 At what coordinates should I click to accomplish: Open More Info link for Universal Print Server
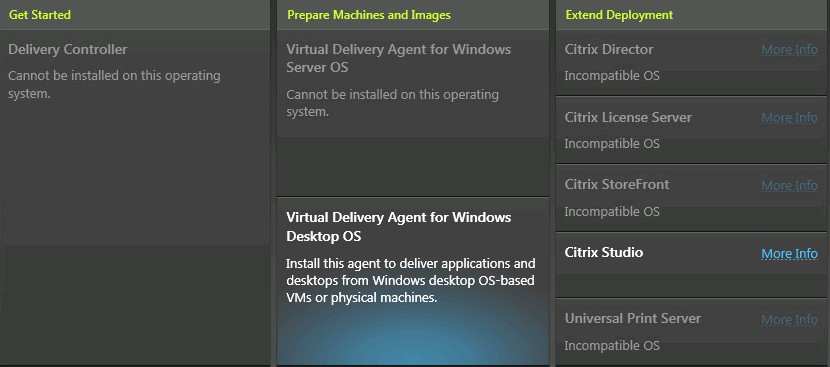[x=789, y=319]
